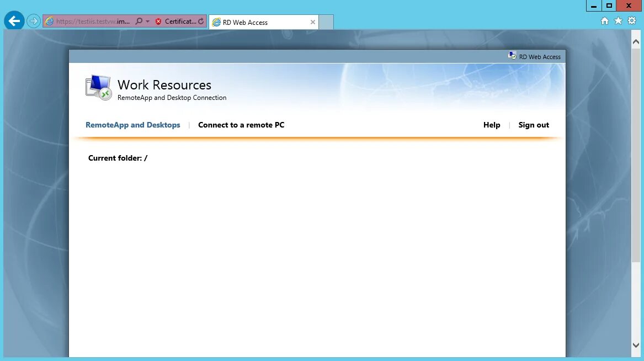644x361 pixels.
Task: Click the search magnifier in address bar
Action: pyautogui.click(x=139, y=22)
